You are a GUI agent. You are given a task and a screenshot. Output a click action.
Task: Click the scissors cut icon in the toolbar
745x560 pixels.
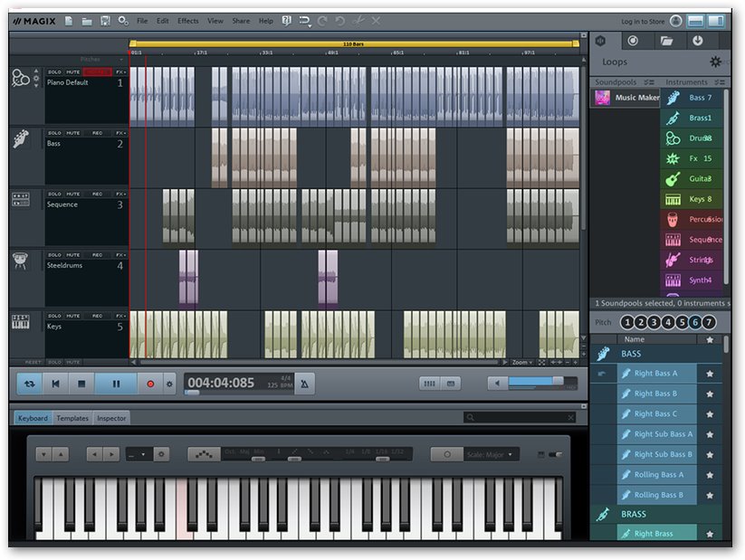point(358,21)
